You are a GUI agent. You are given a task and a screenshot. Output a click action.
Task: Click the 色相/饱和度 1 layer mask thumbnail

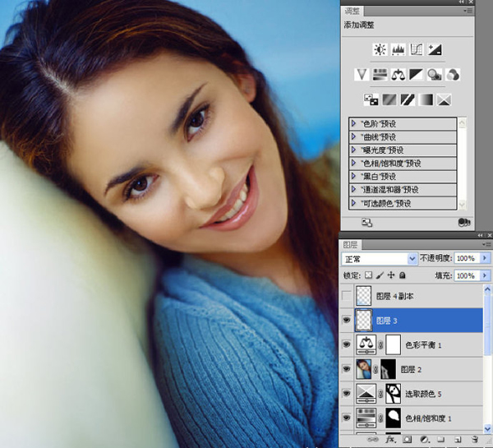tap(394, 418)
